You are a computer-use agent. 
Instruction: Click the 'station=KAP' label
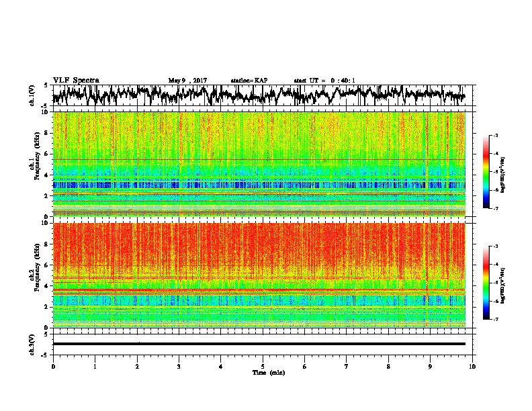[249, 81]
